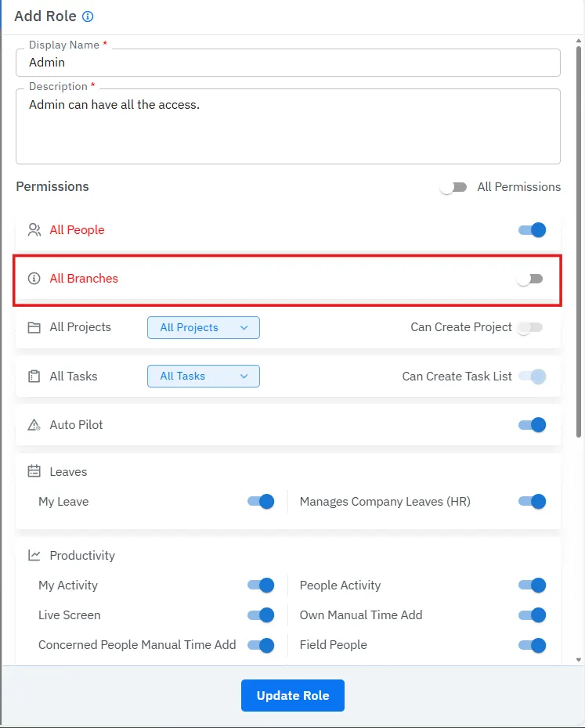This screenshot has height=728, width=585.
Task: Turn on the All Branches toggle
Action: [x=530, y=279]
